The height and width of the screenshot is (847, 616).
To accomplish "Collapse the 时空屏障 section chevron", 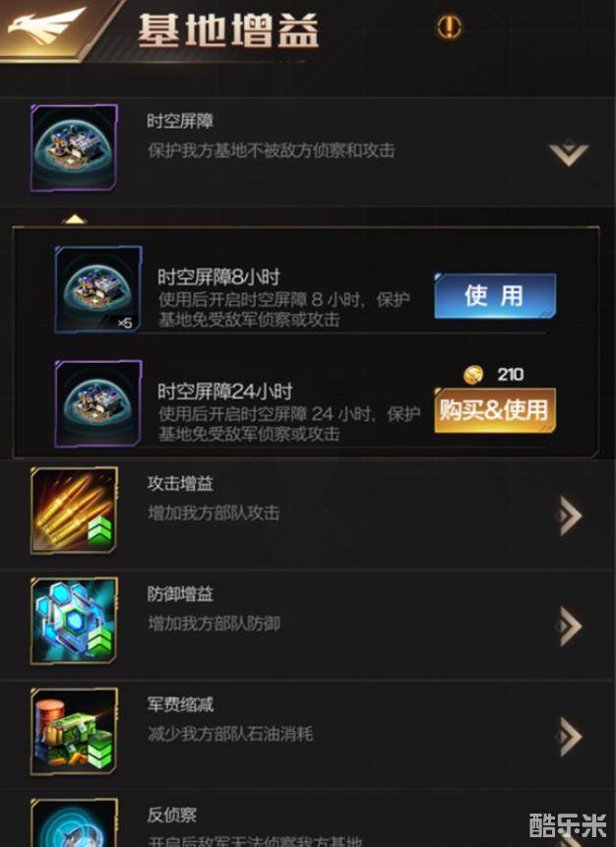I will (569, 152).
